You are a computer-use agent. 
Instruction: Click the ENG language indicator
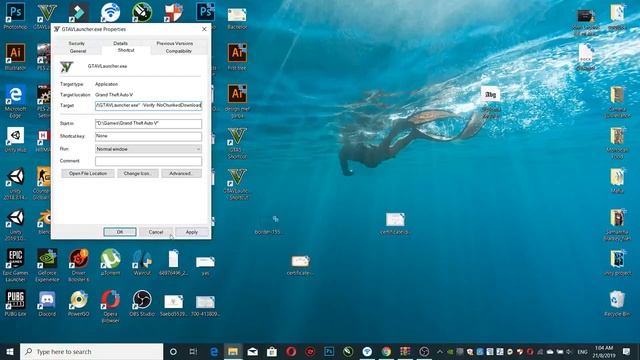coord(582,351)
